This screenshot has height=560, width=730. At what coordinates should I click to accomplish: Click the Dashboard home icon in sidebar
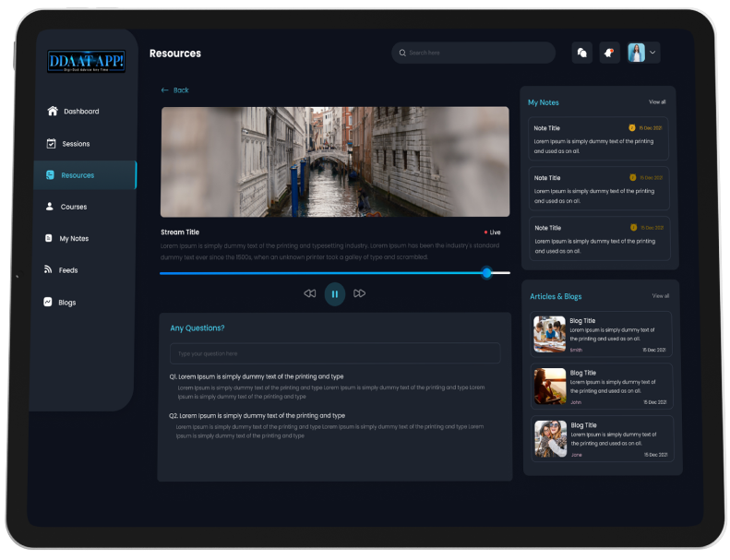(x=52, y=112)
